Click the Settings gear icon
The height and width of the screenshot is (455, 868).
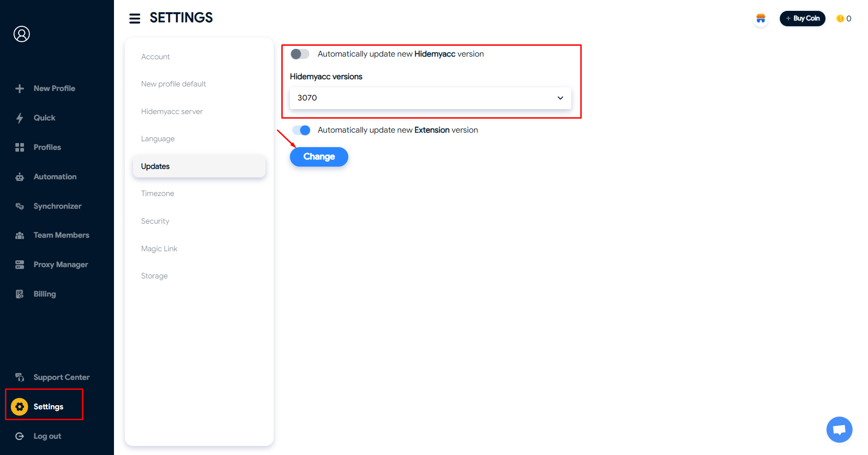(x=19, y=407)
